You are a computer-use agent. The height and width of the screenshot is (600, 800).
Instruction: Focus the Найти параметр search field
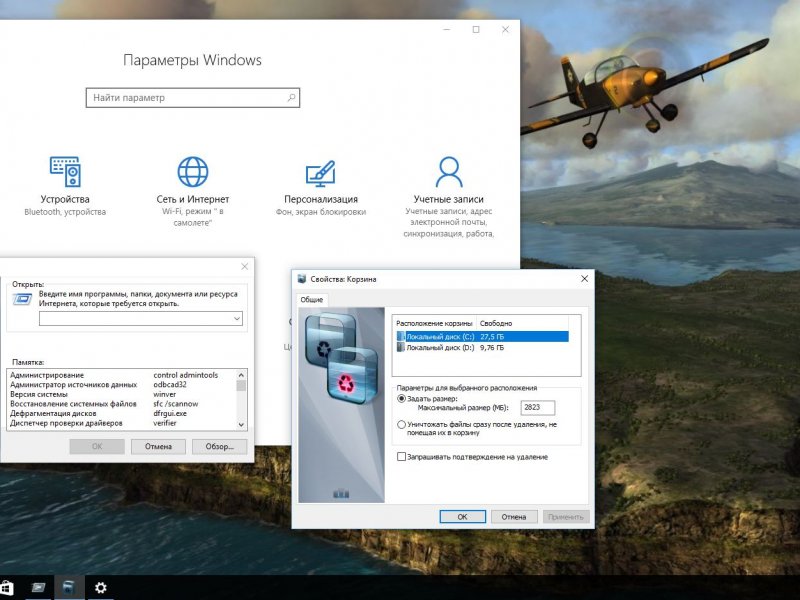pos(193,97)
